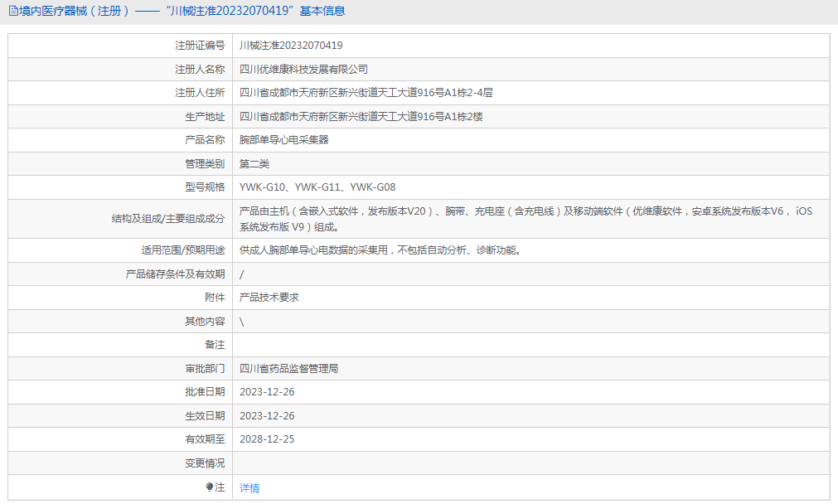This screenshot has height=504, width=838.
Task: Click the lightbulb icon beside 注
Action: click(210, 487)
